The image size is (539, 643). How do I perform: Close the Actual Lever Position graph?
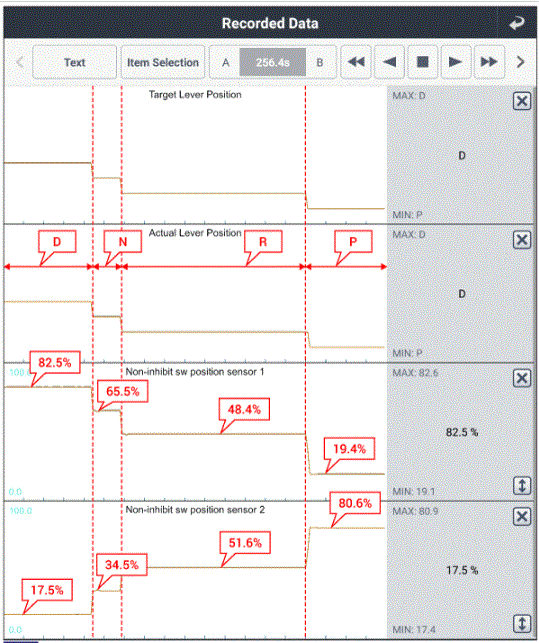(x=522, y=239)
